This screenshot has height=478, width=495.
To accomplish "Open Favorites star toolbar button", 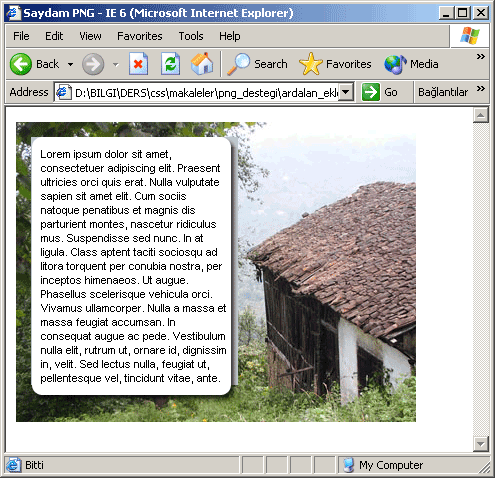I will click(335, 64).
